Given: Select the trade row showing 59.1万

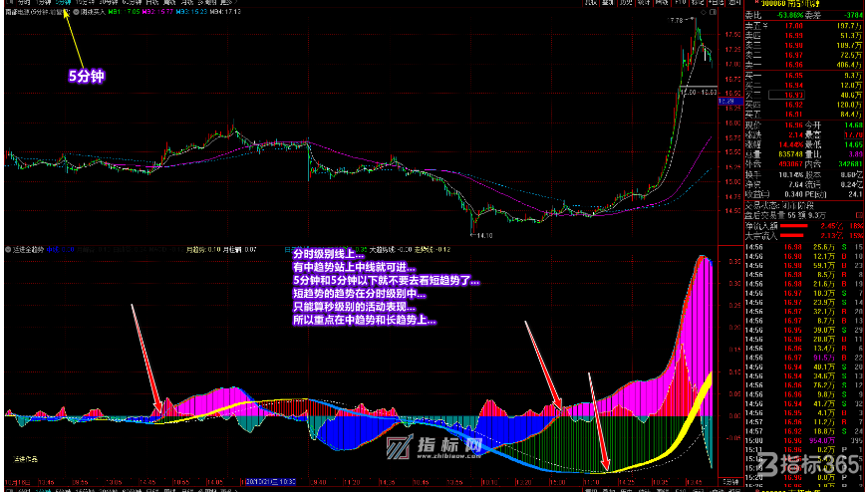Looking at the screenshot, I should [804, 266].
